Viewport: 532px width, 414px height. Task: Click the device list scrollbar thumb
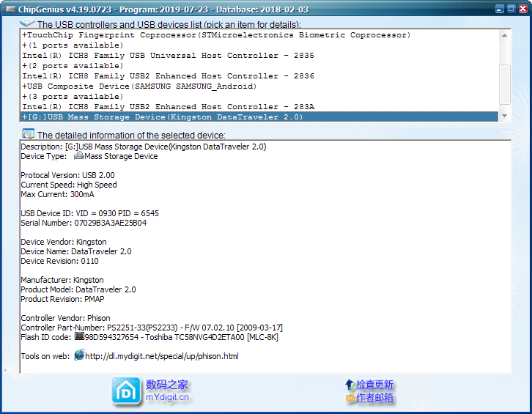click(x=504, y=84)
